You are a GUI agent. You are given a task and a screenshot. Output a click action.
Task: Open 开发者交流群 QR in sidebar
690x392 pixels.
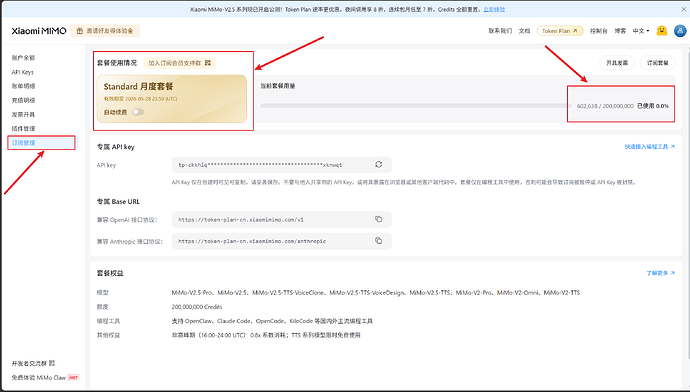33,363
